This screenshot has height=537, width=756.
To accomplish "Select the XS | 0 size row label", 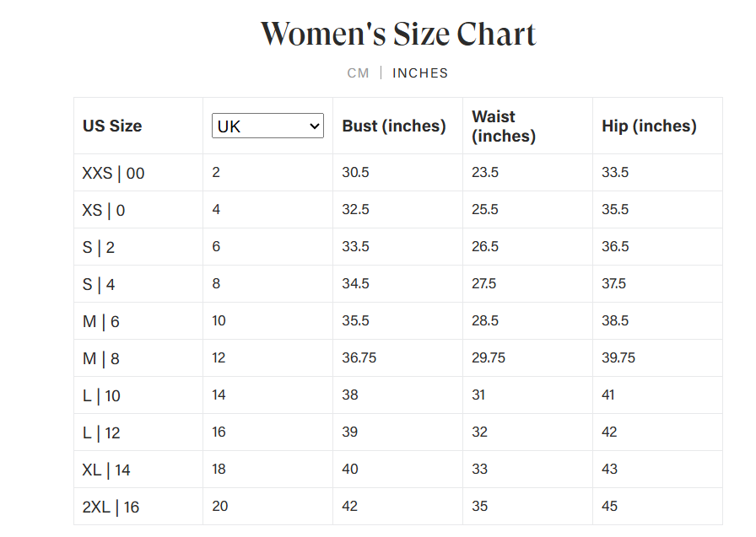I will click(x=103, y=211).
